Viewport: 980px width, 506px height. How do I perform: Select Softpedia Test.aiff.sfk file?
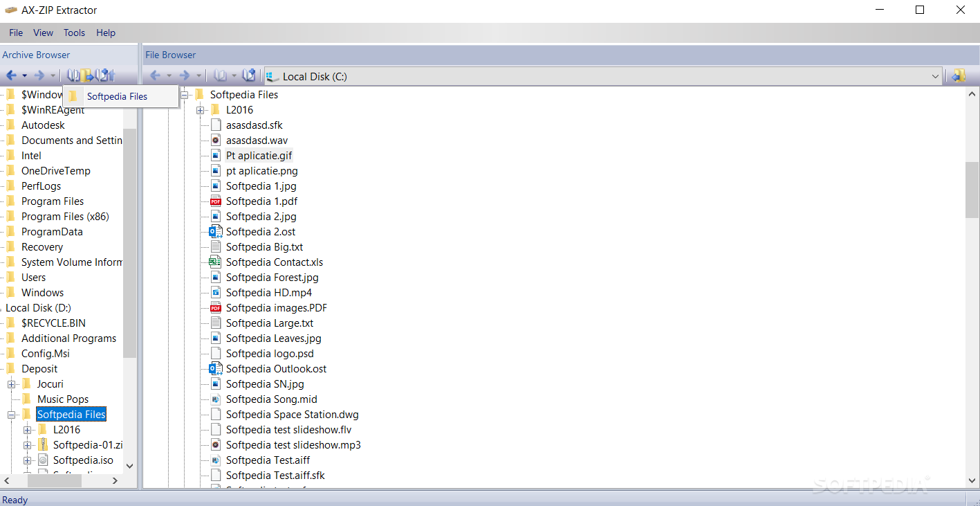(x=275, y=476)
